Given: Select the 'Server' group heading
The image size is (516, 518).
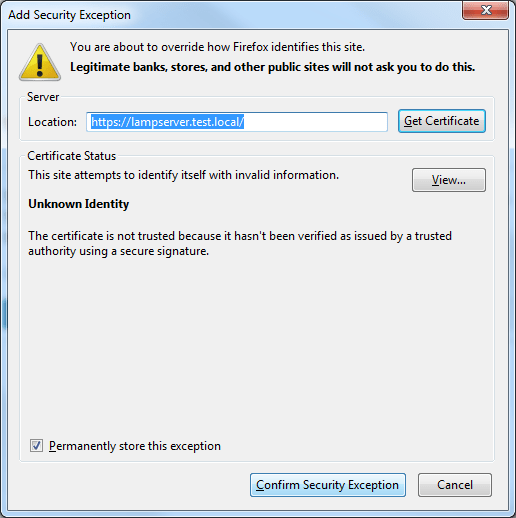Looking at the screenshot, I should [43, 97].
